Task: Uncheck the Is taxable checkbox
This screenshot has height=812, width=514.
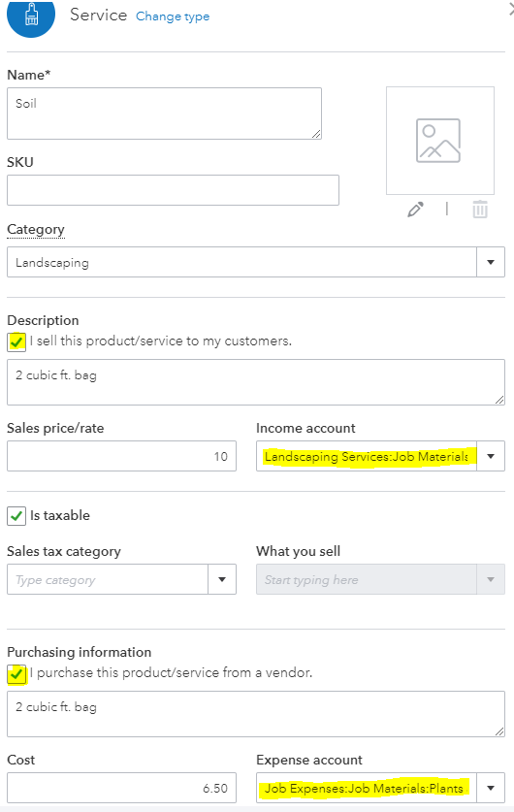Action: pos(16,516)
